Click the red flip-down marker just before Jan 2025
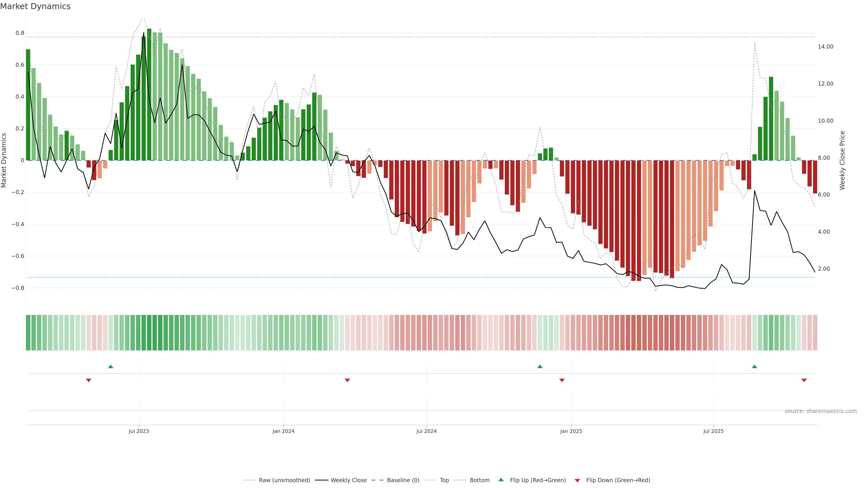The height and width of the screenshot is (488, 868). click(x=562, y=380)
